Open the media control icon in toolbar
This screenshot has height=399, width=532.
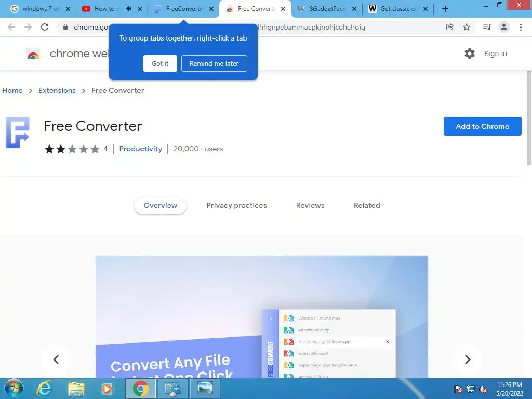[x=487, y=27]
